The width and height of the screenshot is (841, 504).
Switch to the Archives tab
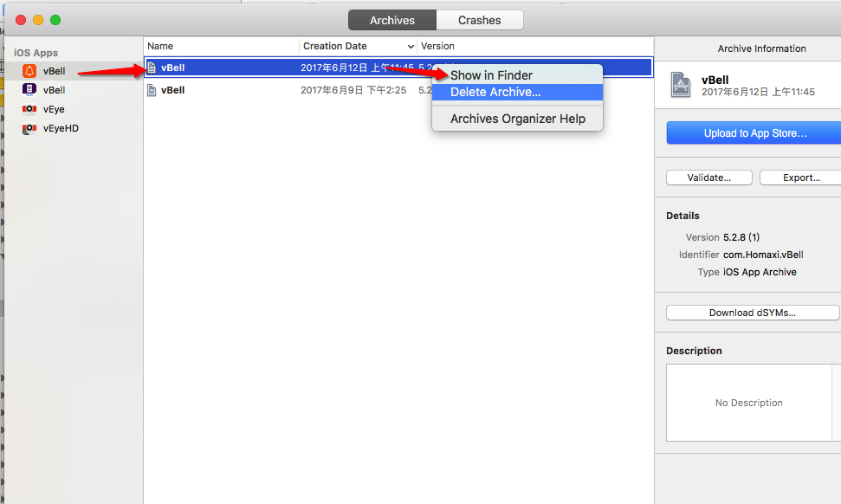(x=392, y=21)
